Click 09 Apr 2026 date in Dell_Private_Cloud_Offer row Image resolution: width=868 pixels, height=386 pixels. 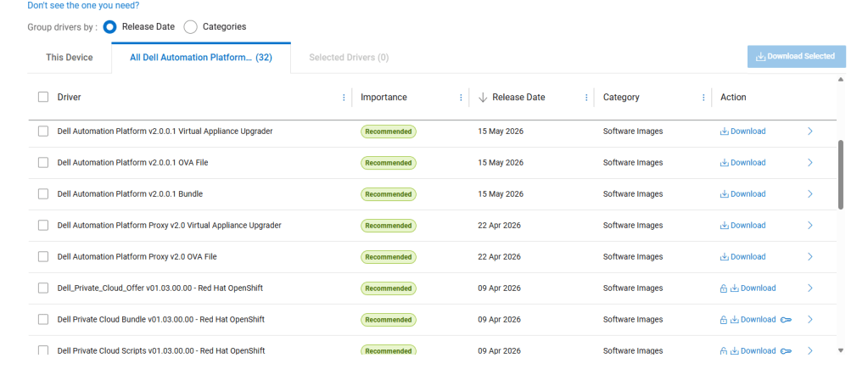click(x=499, y=288)
